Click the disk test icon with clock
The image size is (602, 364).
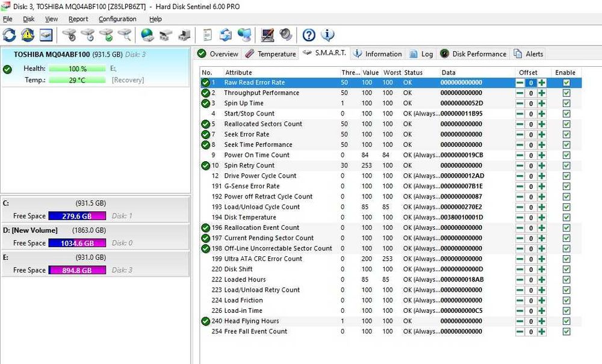pyautogui.click(x=88, y=35)
